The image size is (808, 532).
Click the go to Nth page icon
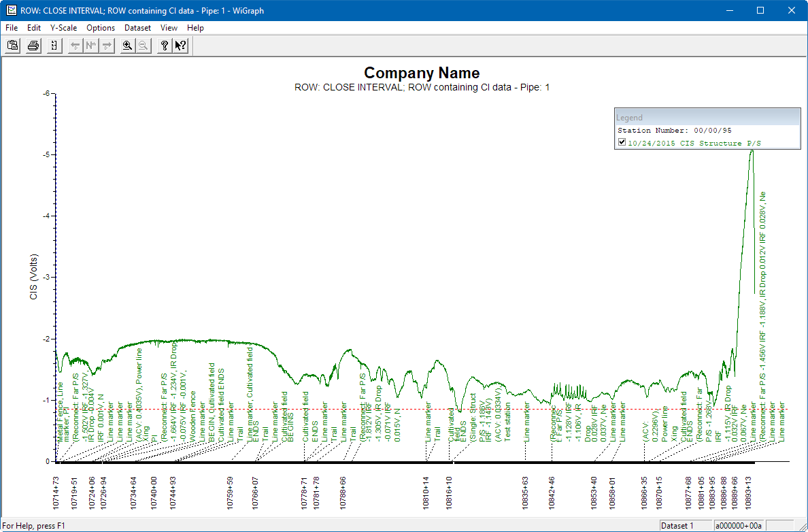91,46
